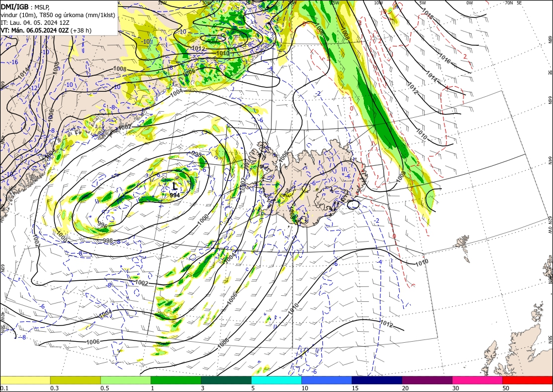Click 'VT: Mán. 06.05.2024 02Z (+38 h)' line
The height and width of the screenshot is (392, 553).
[46, 30]
